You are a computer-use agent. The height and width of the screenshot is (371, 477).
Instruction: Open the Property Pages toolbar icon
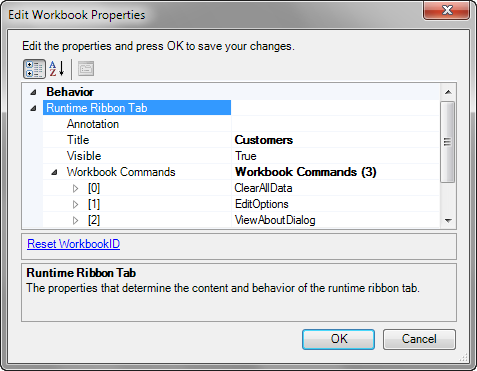(x=86, y=69)
